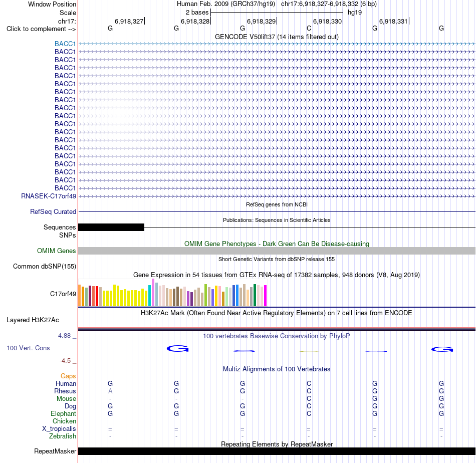Click the chr17:6,918,327-6,918,332 (6 bp) position text

point(329,4)
